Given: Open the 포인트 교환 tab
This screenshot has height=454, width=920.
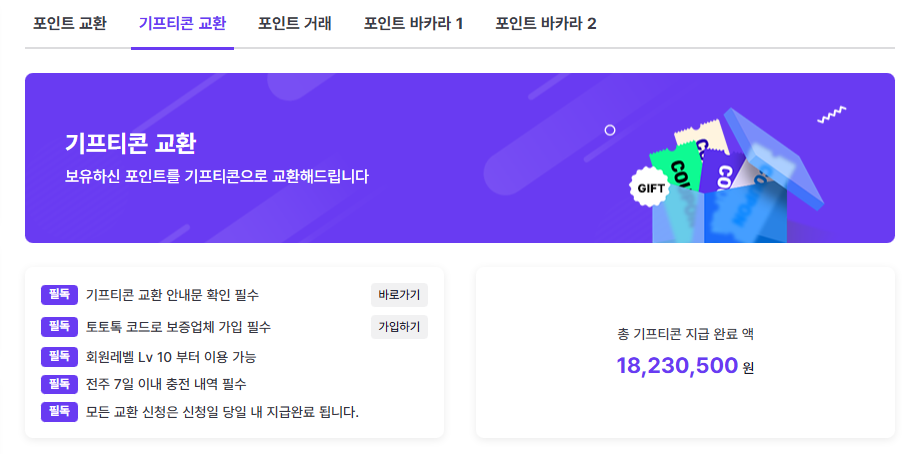Looking at the screenshot, I should coord(70,23).
